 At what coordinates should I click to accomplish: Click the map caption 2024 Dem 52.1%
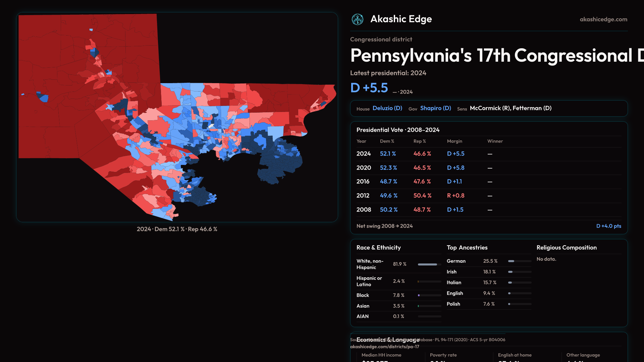177,229
